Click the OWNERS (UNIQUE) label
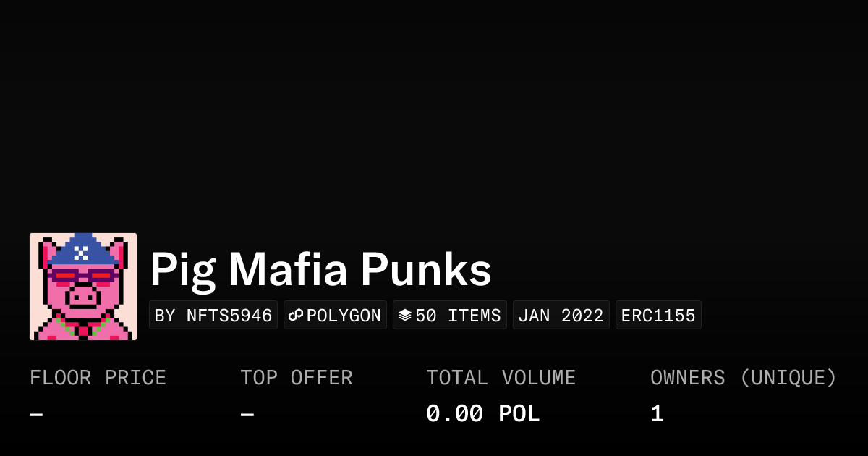This screenshot has height=456, width=868. pos(743,378)
